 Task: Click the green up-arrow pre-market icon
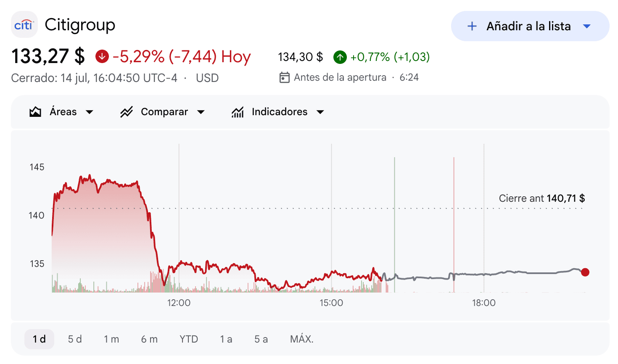click(x=340, y=57)
